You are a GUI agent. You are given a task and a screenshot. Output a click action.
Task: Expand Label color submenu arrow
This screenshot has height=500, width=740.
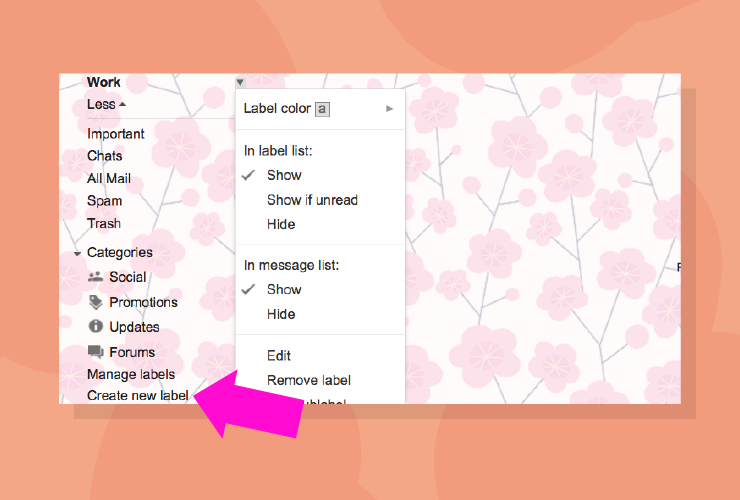coord(389,109)
